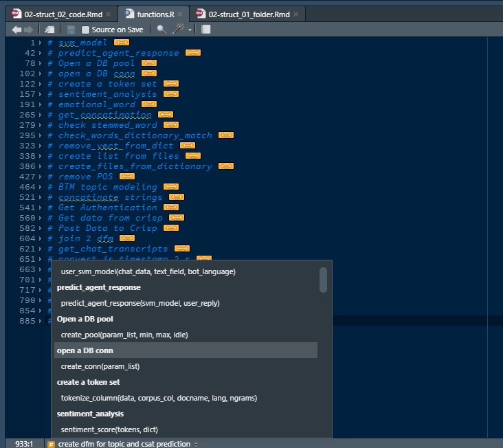Image resolution: width=503 pixels, height=448 pixels.
Task: Jump to Open a DB pool section
Action: coord(85,319)
